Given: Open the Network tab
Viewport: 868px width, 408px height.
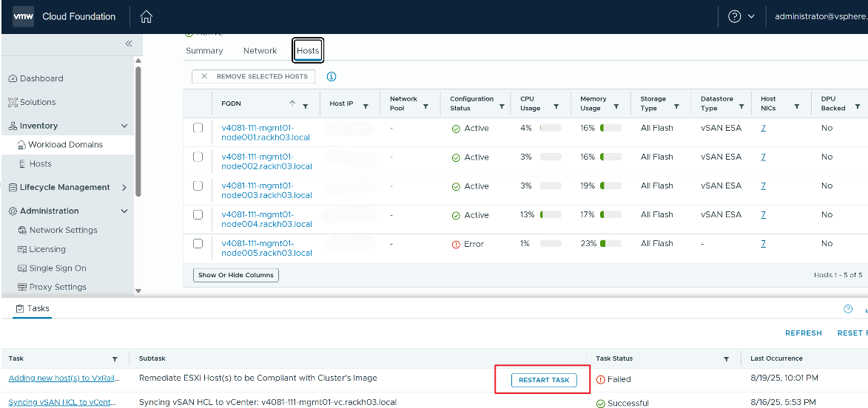Looking at the screenshot, I should (x=260, y=51).
